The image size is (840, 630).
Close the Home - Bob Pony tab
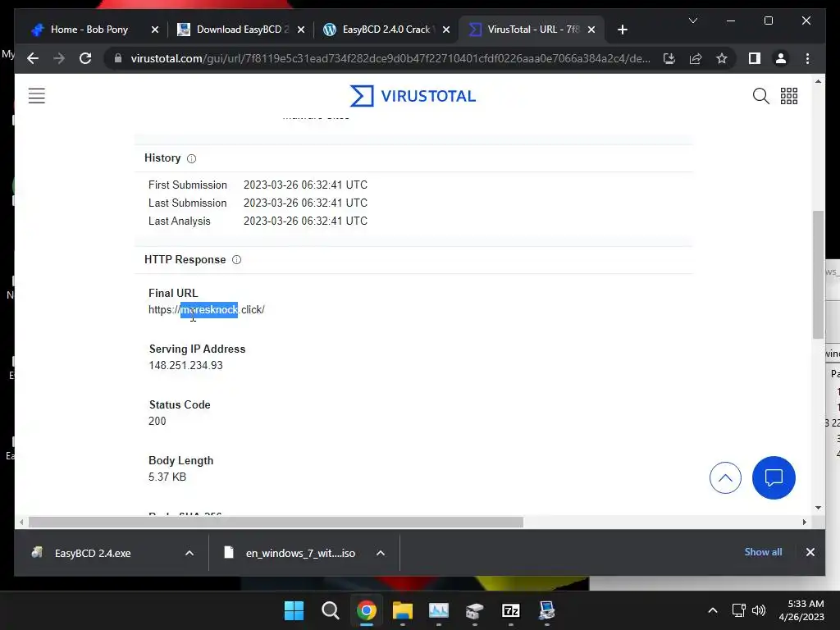pos(155,30)
